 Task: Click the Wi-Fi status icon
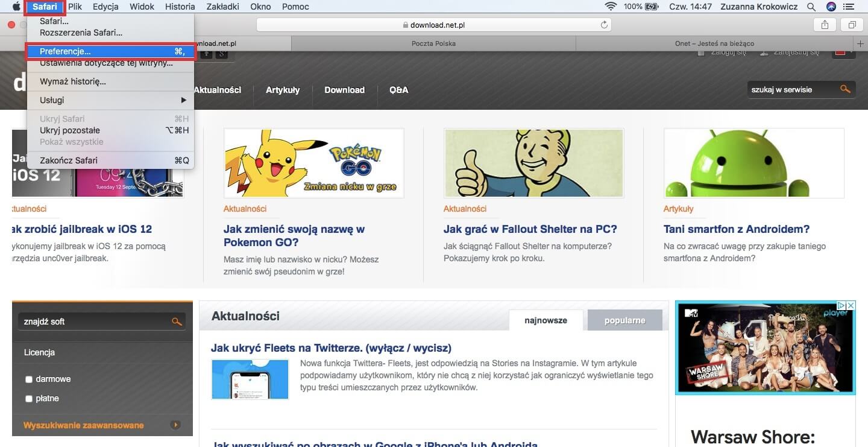point(611,7)
